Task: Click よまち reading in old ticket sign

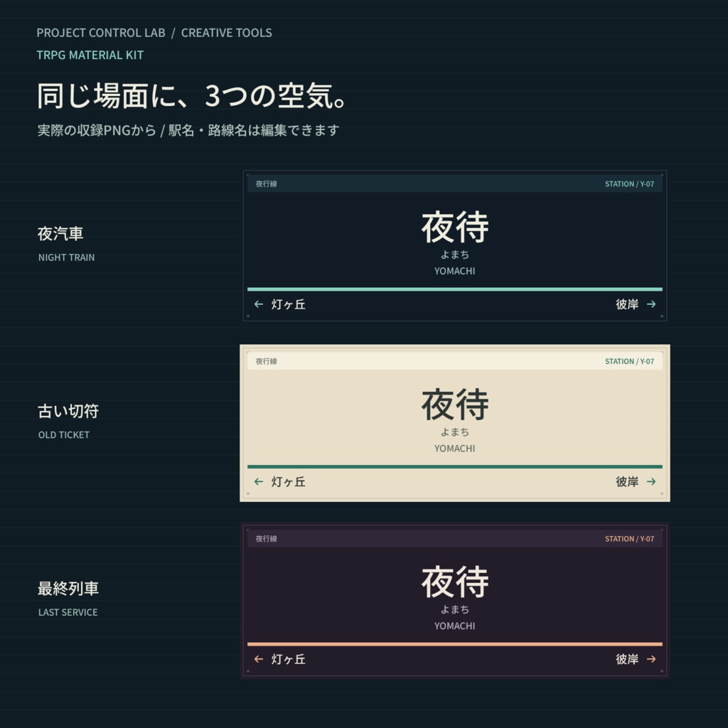Action: click(x=455, y=432)
